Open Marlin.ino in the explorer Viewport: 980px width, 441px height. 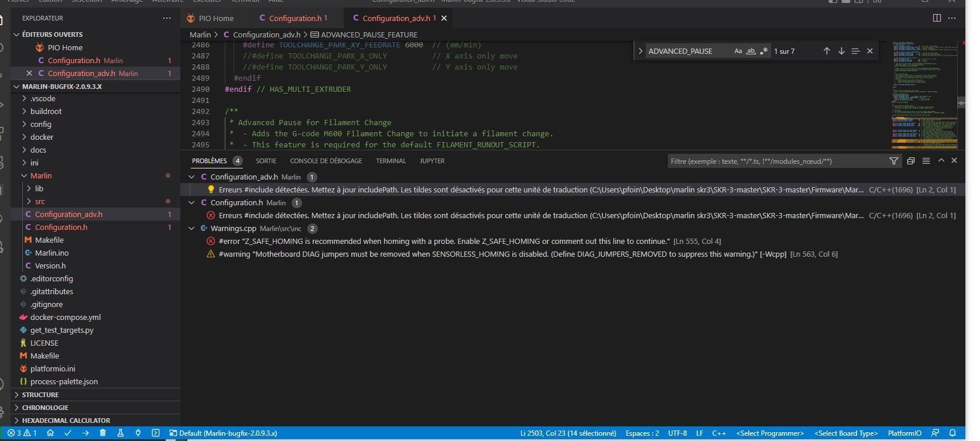tap(52, 253)
